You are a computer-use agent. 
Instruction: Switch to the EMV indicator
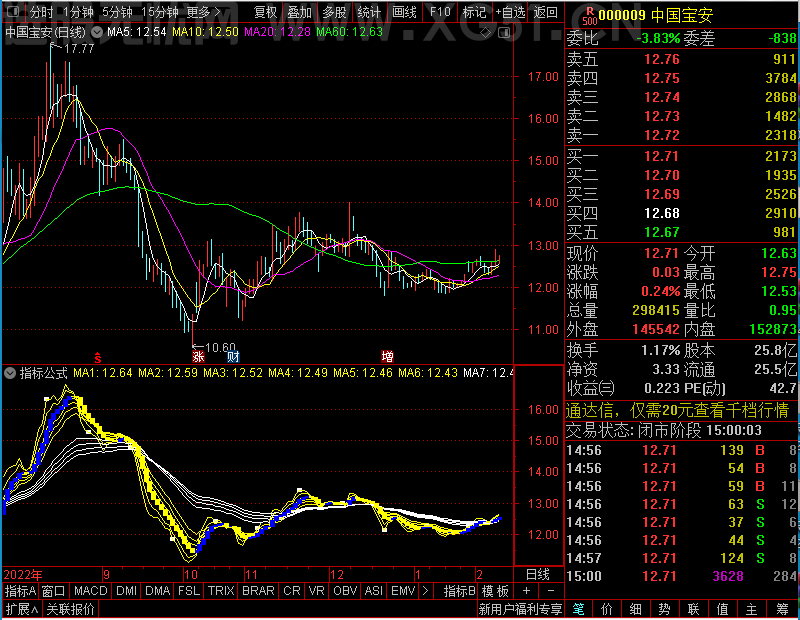pyautogui.click(x=403, y=591)
